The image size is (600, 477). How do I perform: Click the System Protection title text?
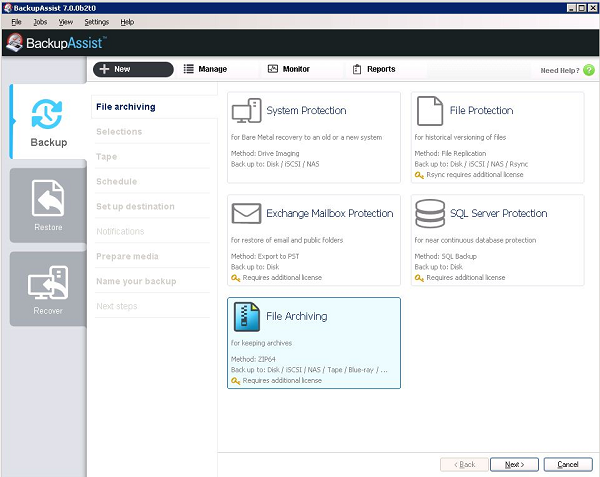pyautogui.click(x=306, y=111)
